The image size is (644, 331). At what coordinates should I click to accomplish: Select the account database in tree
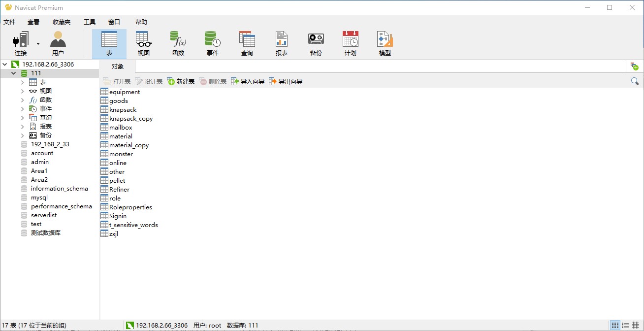(42, 153)
